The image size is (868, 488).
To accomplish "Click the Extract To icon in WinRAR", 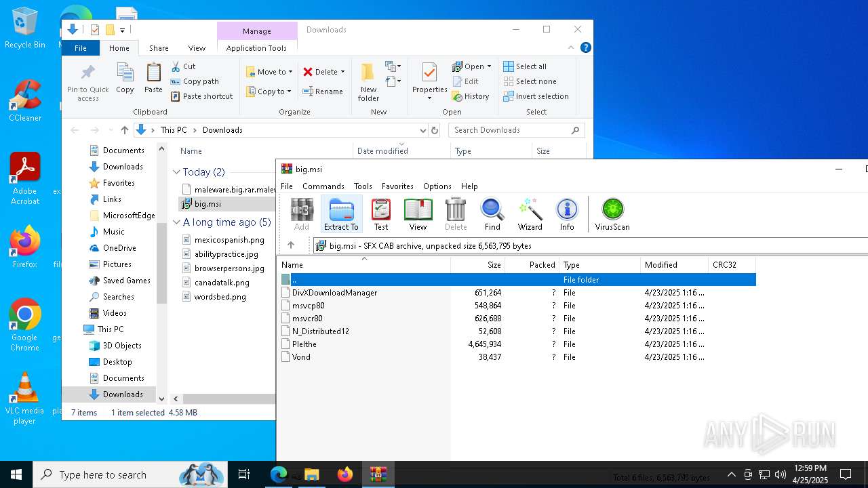I will pyautogui.click(x=341, y=214).
